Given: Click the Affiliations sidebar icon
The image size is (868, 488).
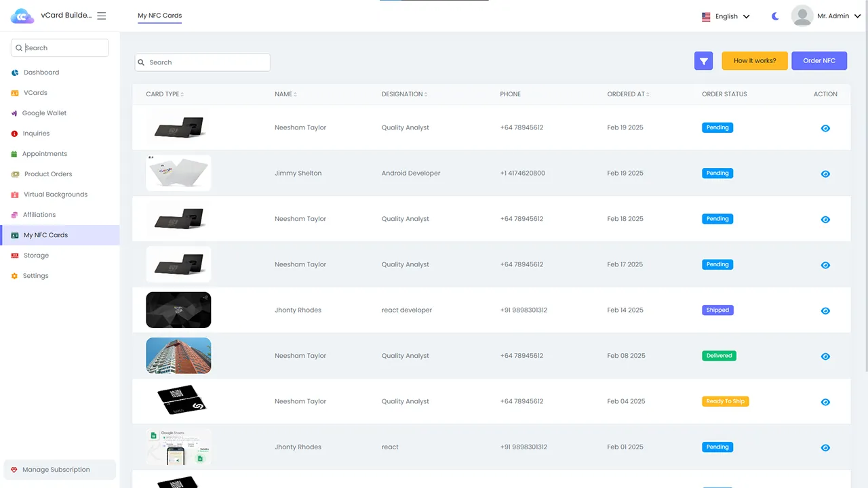Looking at the screenshot, I should click(15, 215).
